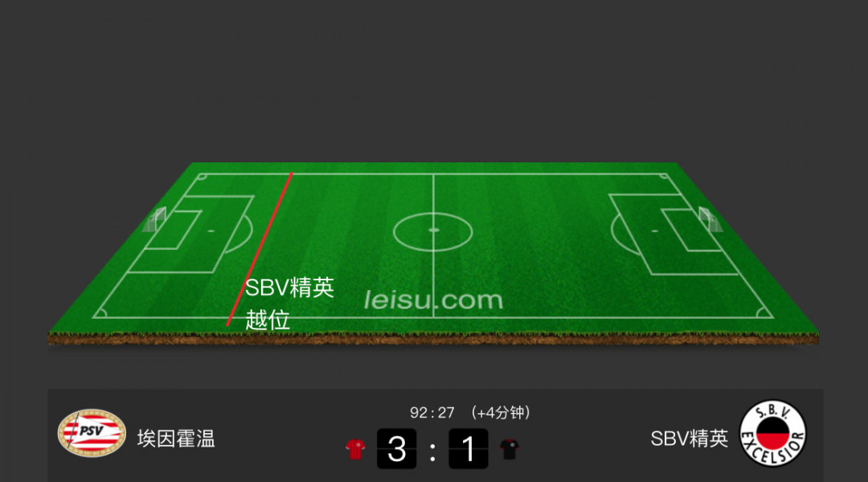Viewport: 868px width, 482px height.
Task: Click the left goal net on pitch
Action: tap(154, 219)
